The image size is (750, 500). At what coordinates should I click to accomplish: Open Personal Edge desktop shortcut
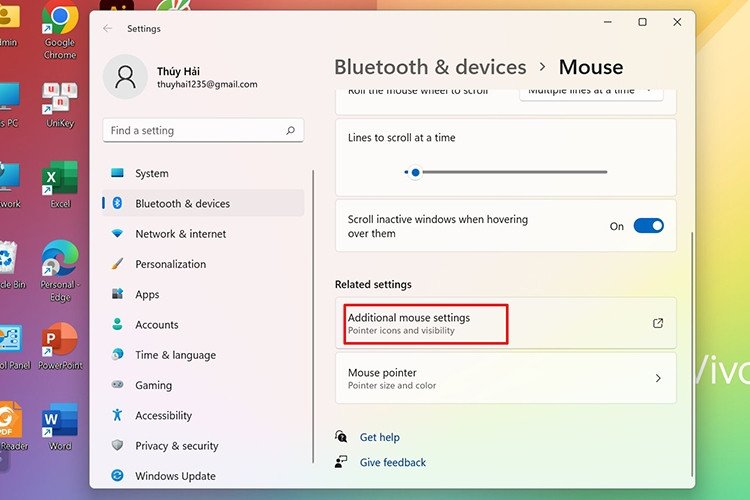click(x=60, y=271)
